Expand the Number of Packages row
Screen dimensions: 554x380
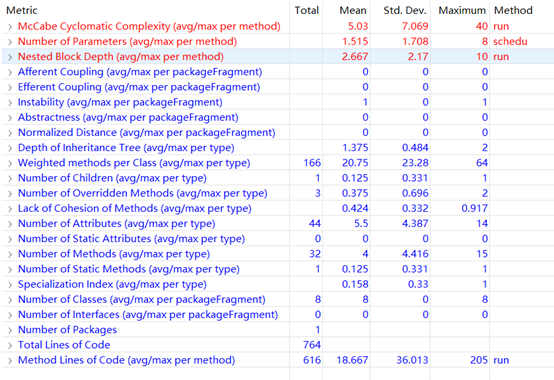[x=10, y=330]
